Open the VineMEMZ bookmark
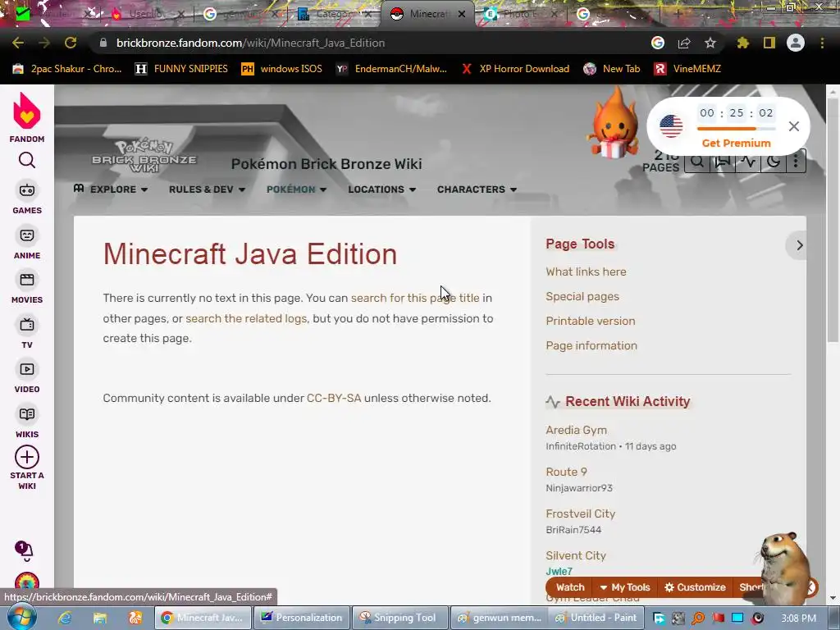840x630 pixels. 688,69
